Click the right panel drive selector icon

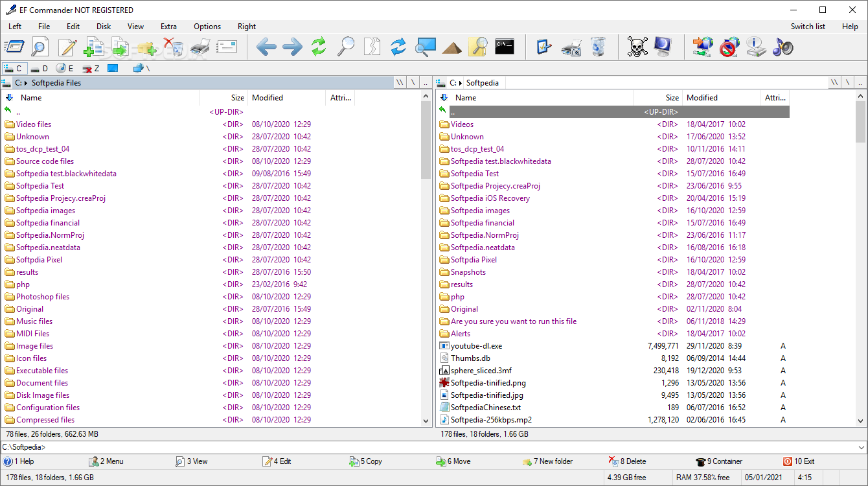pos(441,82)
